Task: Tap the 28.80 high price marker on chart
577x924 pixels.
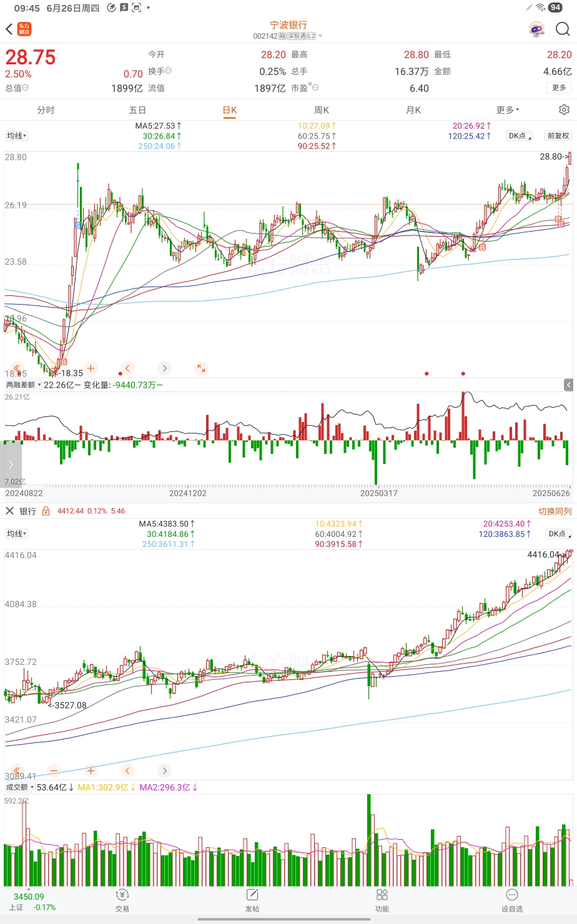Action: coord(555,157)
